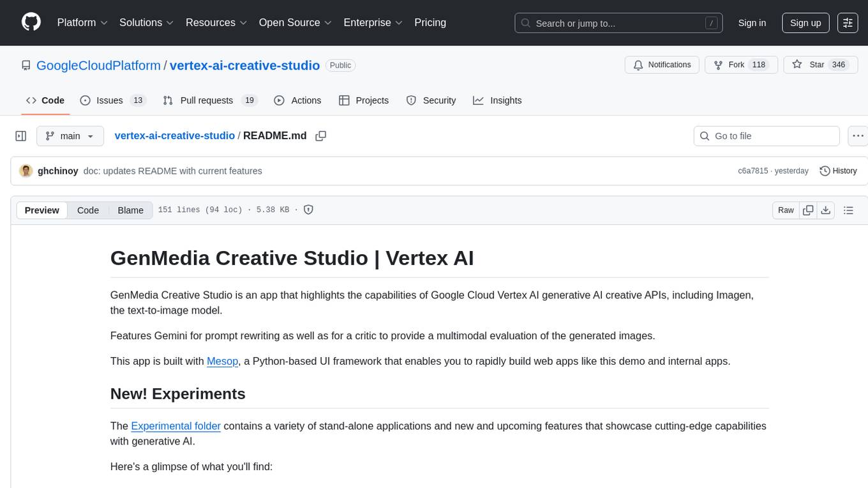This screenshot has height=488, width=868.
Task: Click the Pull requests count badge 19
Action: click(x=250, y=100)
